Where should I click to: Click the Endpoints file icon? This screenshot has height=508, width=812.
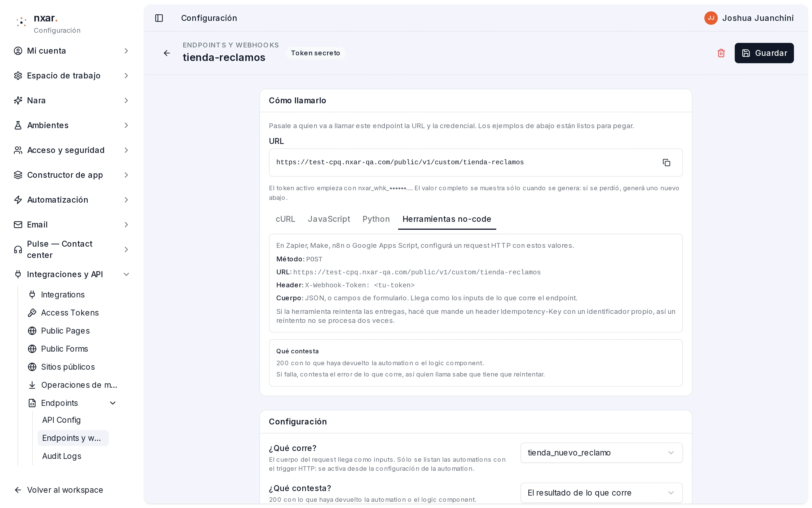(32, 403)
